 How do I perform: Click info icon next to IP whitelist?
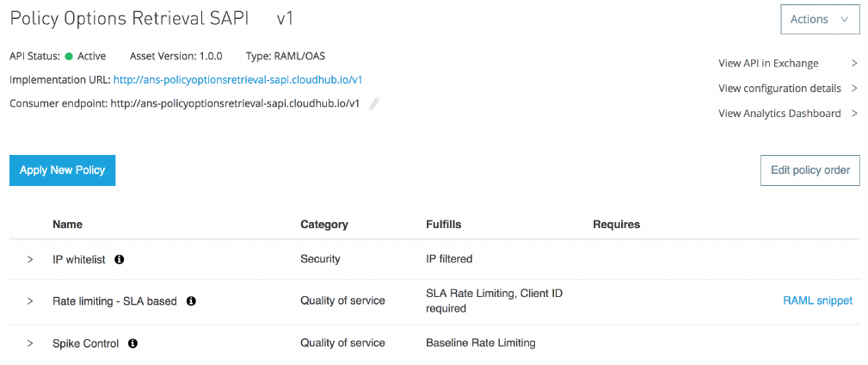click(x=120, y=259)
